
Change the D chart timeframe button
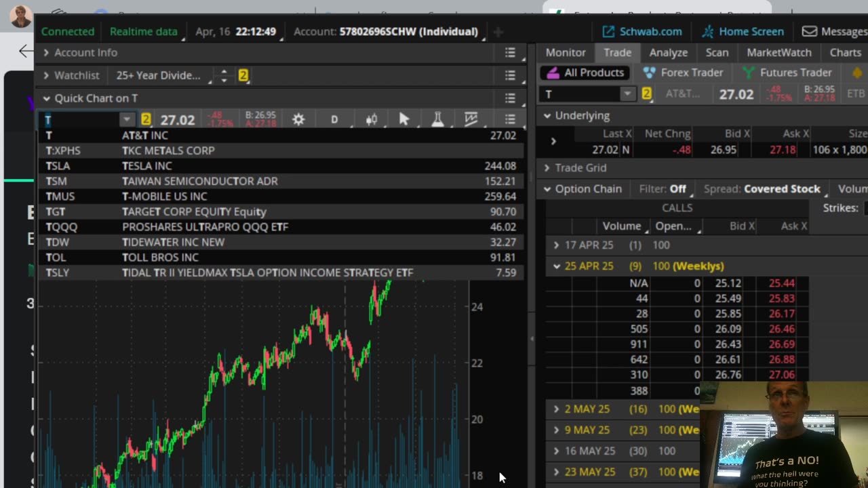[x=334, y=120]
